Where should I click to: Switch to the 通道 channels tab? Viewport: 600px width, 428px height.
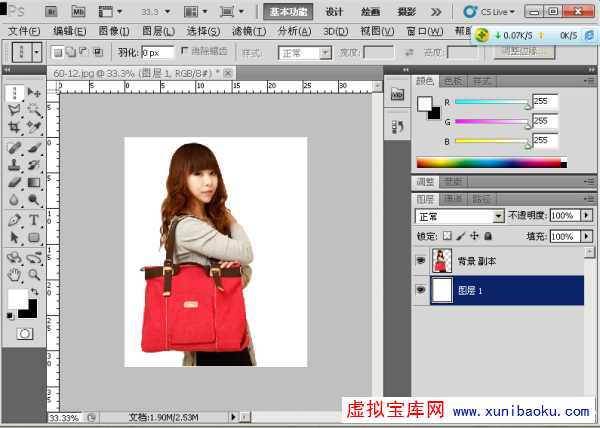pyautogui.click(x=453, y=199)
